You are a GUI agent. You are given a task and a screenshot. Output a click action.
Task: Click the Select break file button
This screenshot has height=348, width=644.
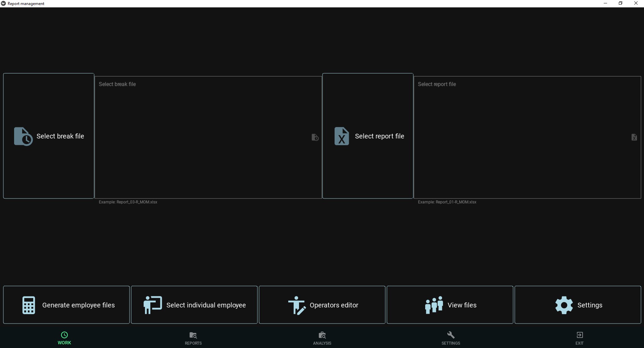click(x=49, y=136)
